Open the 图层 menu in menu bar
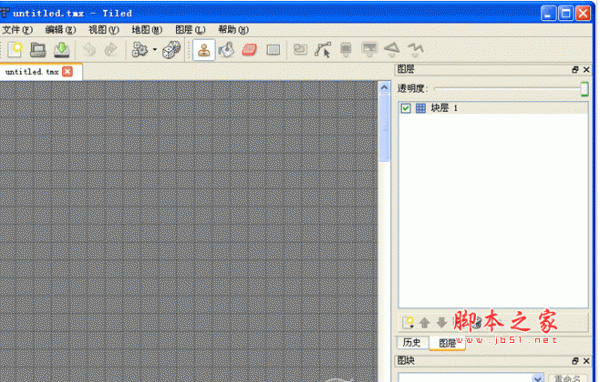This screenshot has height=382, width=600. pyautogui.click(x=190, y=30)
